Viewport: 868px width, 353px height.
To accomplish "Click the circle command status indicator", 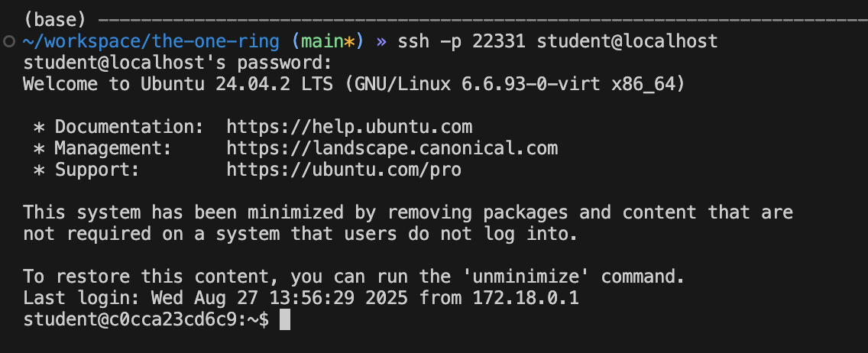I will pos(9,40).
